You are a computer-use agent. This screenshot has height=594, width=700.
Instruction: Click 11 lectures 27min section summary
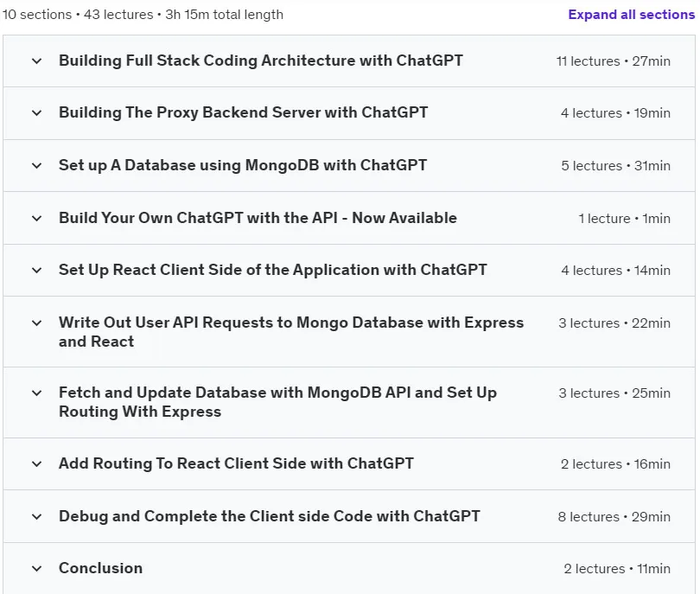[613, 61]
